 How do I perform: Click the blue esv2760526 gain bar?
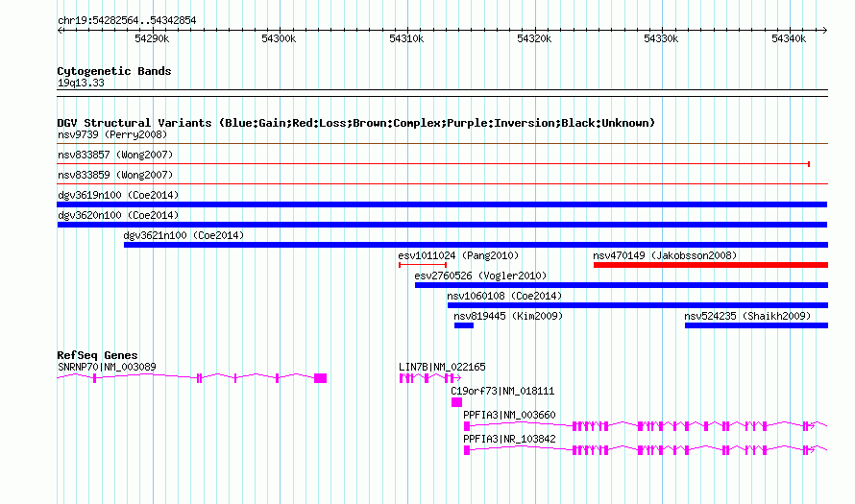tap(621, 285)
